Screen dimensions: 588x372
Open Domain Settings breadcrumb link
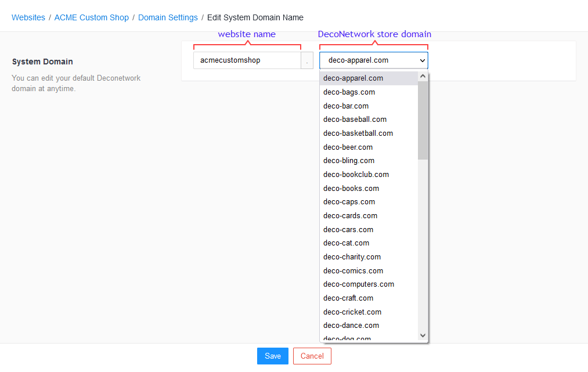(x=168, y=17)
